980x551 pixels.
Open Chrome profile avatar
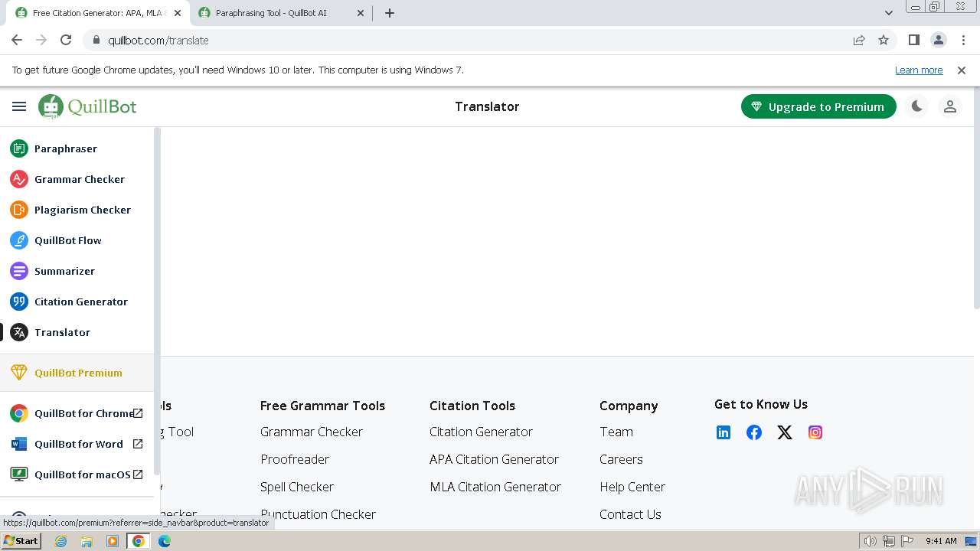coord(939,40)
